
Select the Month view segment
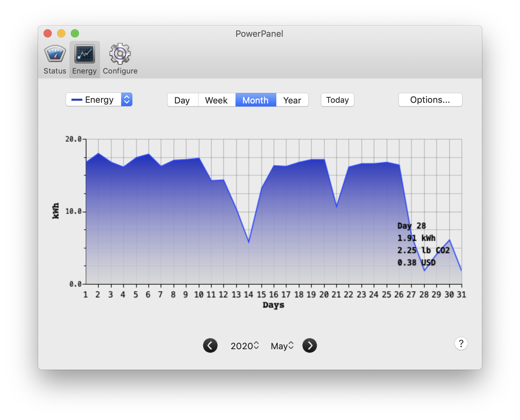(256, 100)
